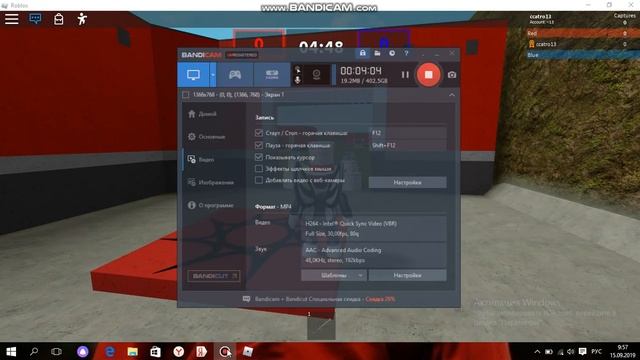
Task: Open Windows search icon
Action: point(34,351)
